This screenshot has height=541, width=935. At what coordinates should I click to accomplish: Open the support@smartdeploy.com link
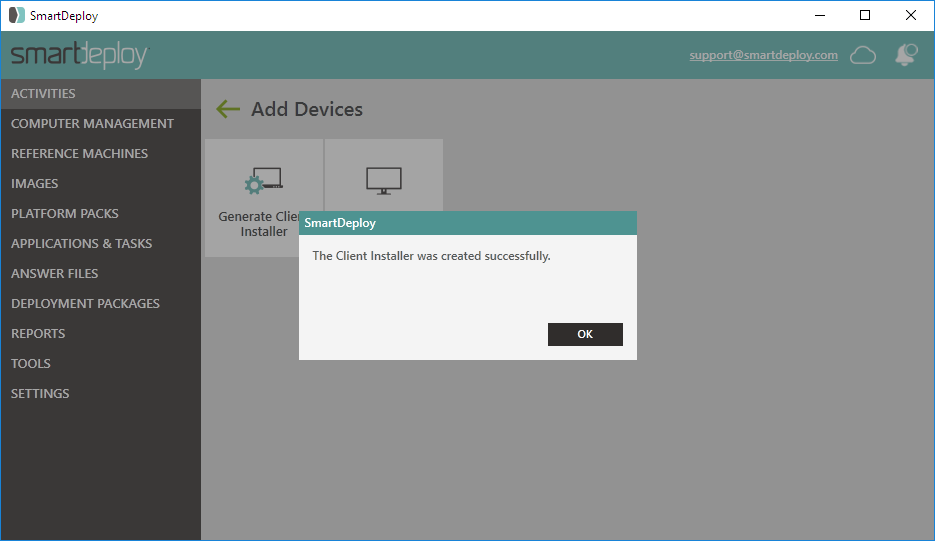click(763, 55)
